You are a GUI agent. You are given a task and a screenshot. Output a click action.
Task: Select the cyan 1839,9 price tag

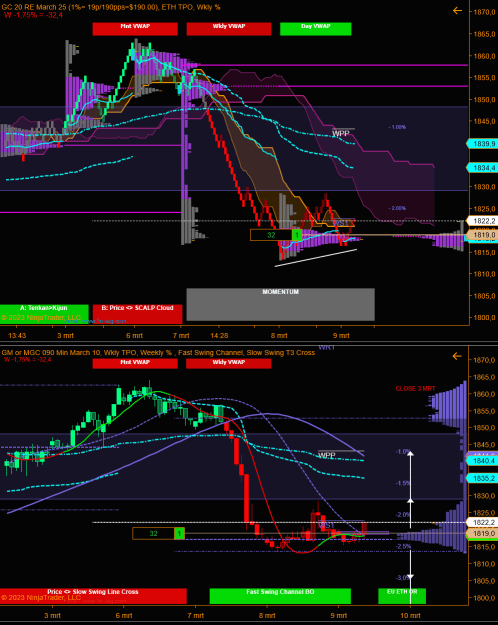[x=481, y=144]
